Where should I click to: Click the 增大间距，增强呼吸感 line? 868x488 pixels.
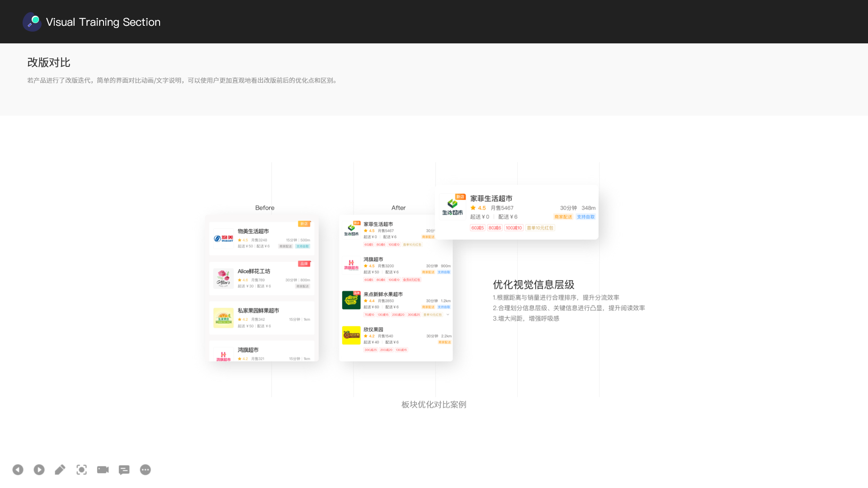[x=526, y=319]
